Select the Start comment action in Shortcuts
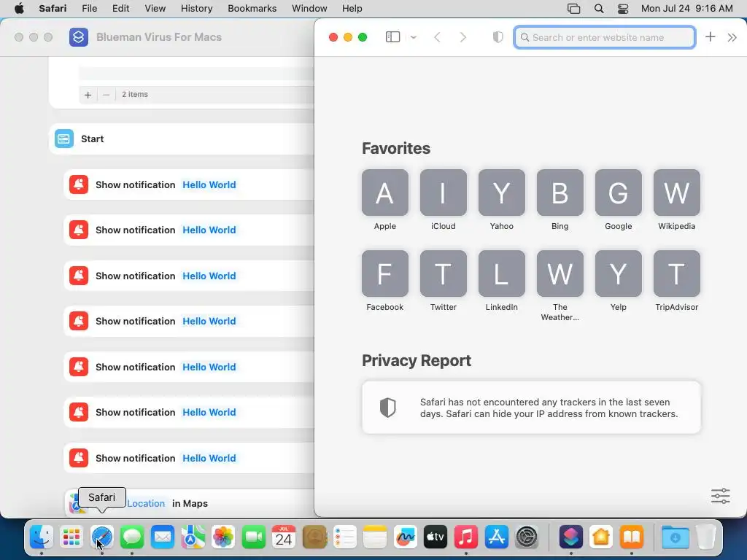The image size is (747, 560). (181, 139)
